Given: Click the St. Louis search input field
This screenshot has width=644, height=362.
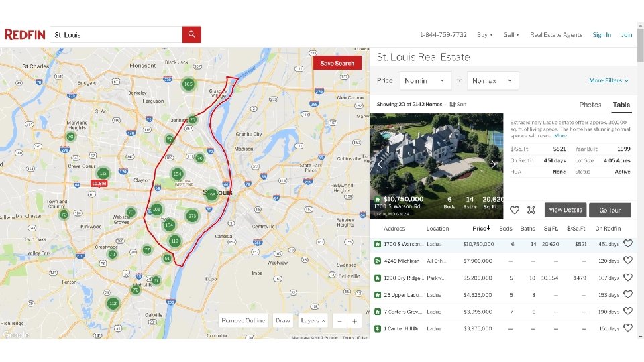Looking at the screenshot, I should click(x=116, y=34).
